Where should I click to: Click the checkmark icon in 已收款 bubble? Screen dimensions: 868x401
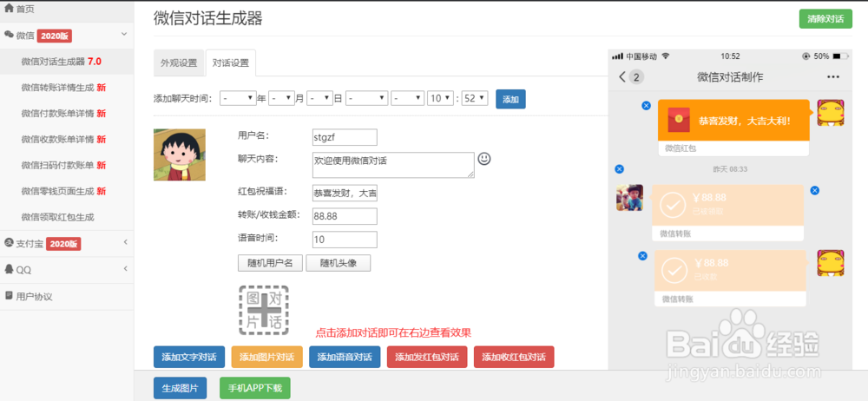[674, 270]
